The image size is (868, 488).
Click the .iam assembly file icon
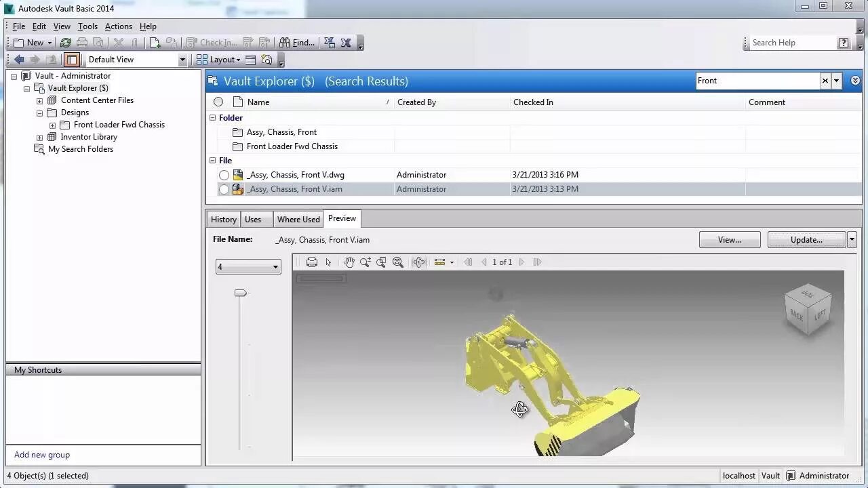click(x=238, y=189)
